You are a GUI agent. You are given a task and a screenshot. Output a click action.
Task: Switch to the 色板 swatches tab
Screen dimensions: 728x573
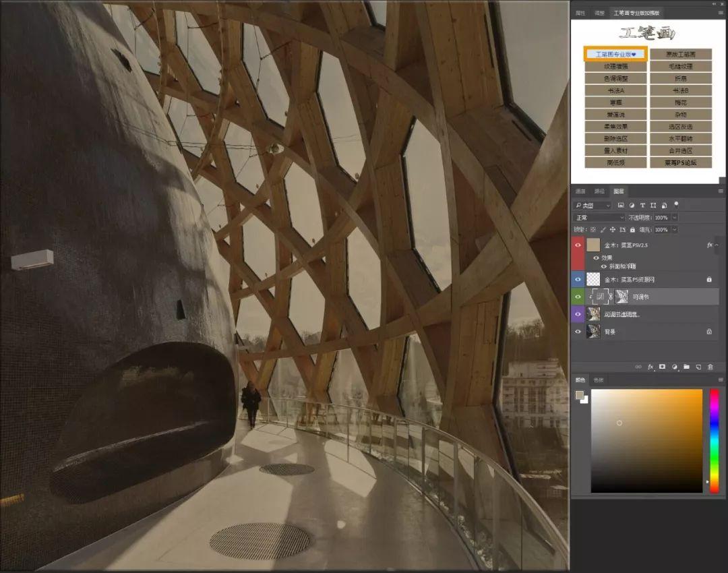tap(599, 380)
